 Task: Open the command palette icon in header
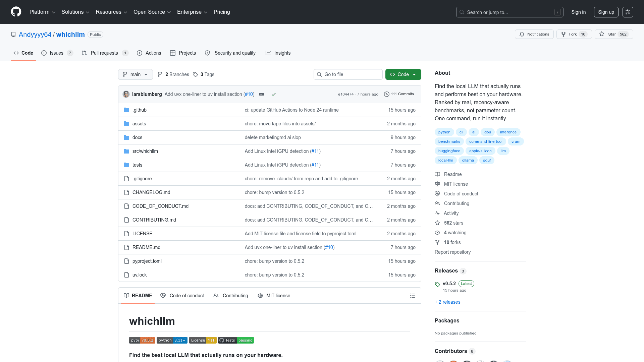(x=628, y=12)
